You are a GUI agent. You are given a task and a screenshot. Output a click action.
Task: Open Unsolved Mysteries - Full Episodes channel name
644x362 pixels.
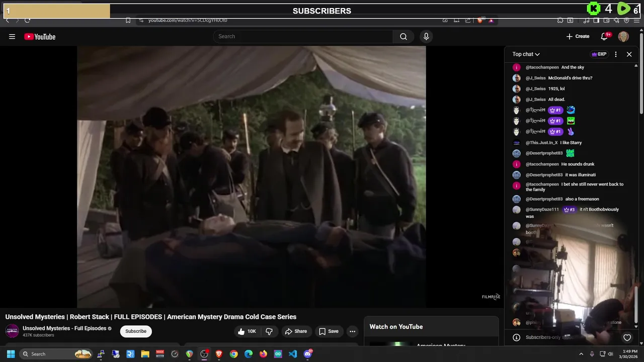coord(64,328)
